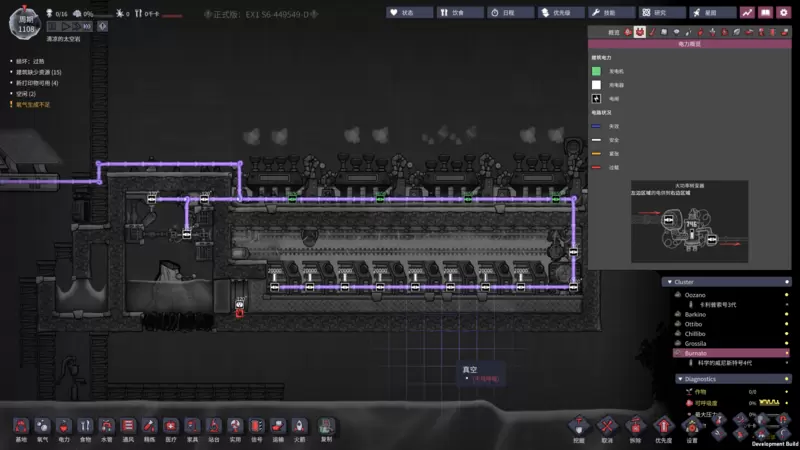This screenshot has height=450, width=800.
Task: Toggle the gas ventilation overlay icon
Action: point(701,32)
